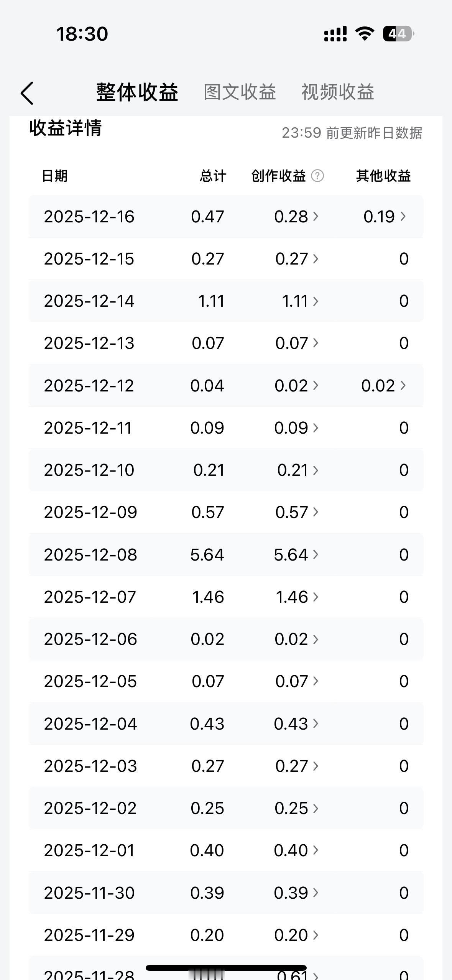
Task: Tap the 2025-12-10 date row
Action: coord(226,470)
